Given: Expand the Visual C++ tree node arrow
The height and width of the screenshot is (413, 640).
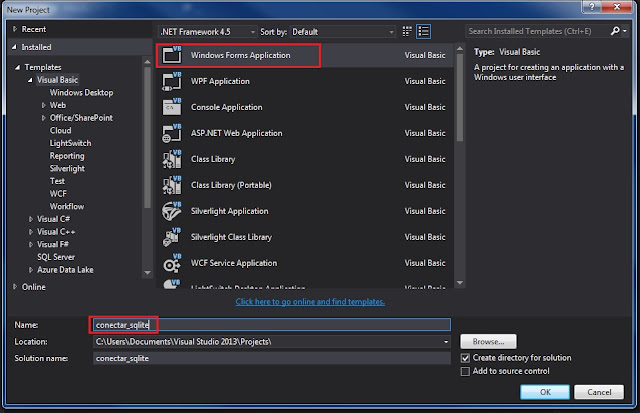Looking at the screenshot, I should [31, 232].
